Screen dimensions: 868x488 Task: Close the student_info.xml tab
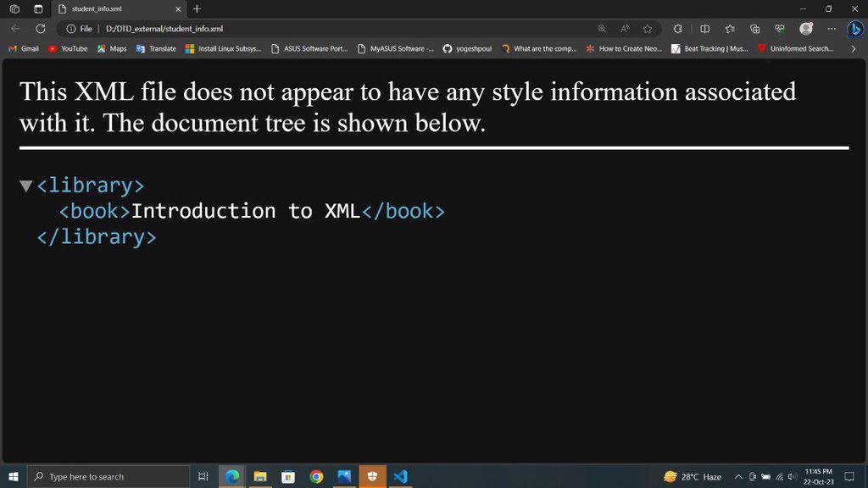[178, 8]
